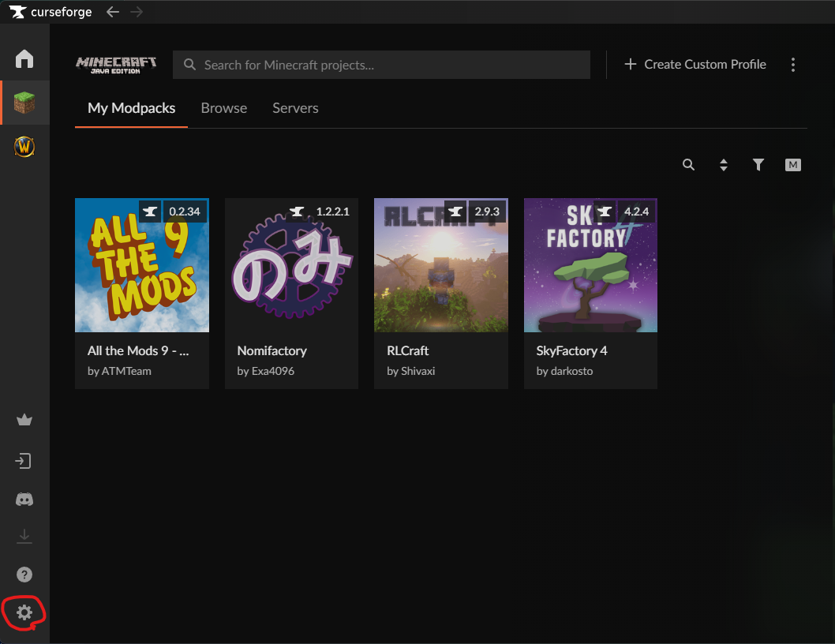Open the Home icon in sidebar
This screenshot has height=644, width=835.
click(24, 59)
